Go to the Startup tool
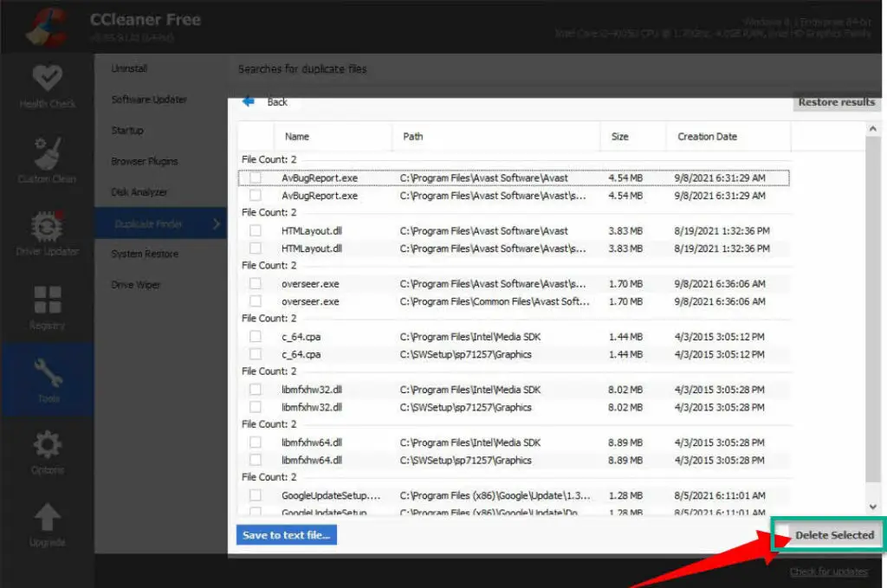 127,130
